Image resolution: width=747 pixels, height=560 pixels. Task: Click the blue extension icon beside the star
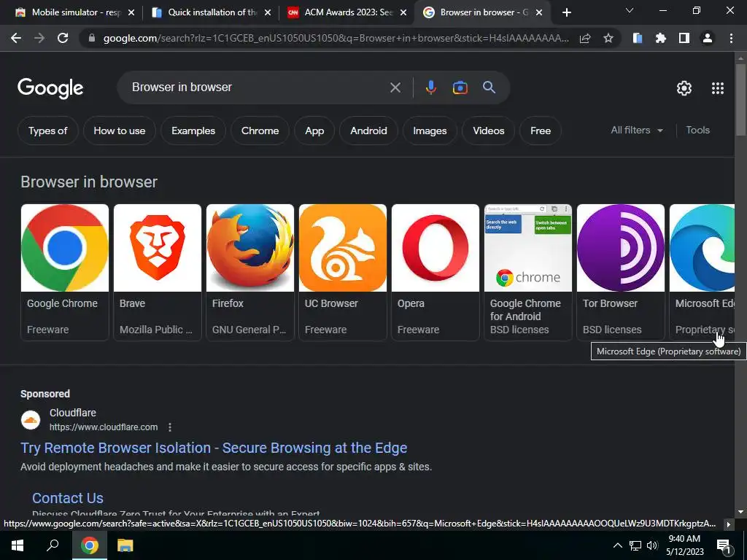(637, 38)
